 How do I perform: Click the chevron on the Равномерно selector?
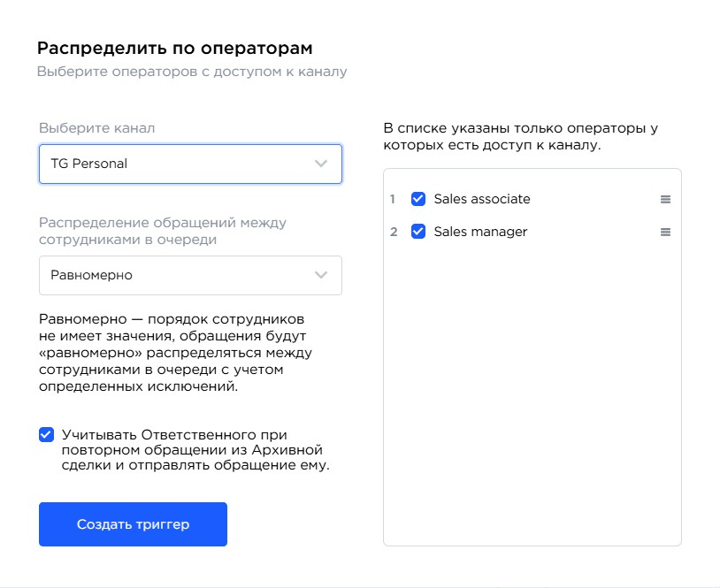(320, 275)
